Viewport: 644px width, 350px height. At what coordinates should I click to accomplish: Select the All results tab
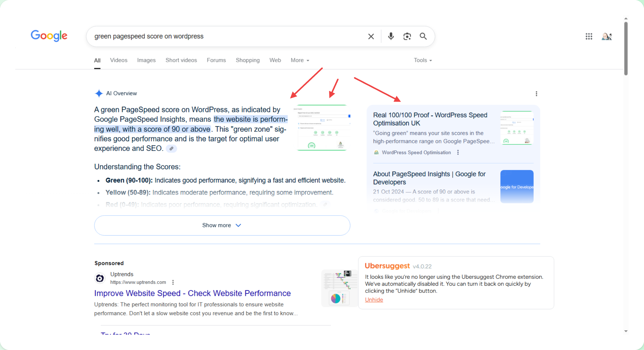[97, 60]
